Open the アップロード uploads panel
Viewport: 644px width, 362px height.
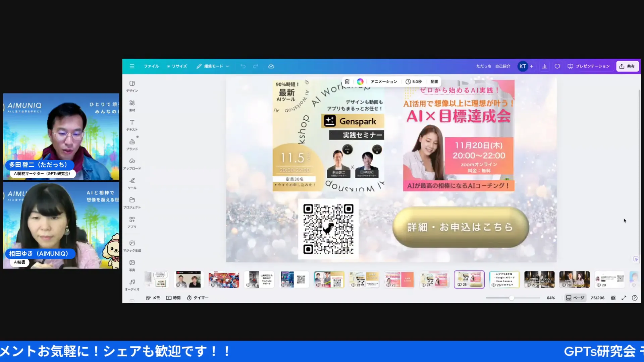[132, 164]
